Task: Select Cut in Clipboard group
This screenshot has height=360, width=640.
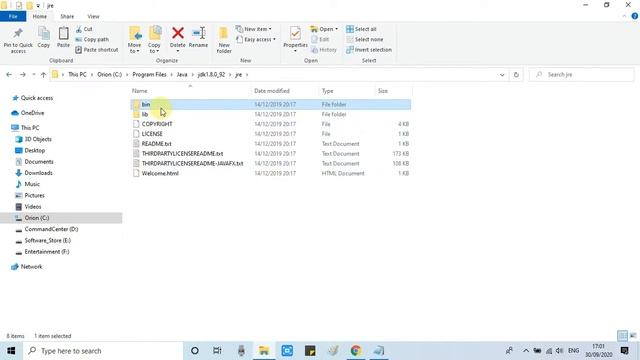Action: (84, 29)
